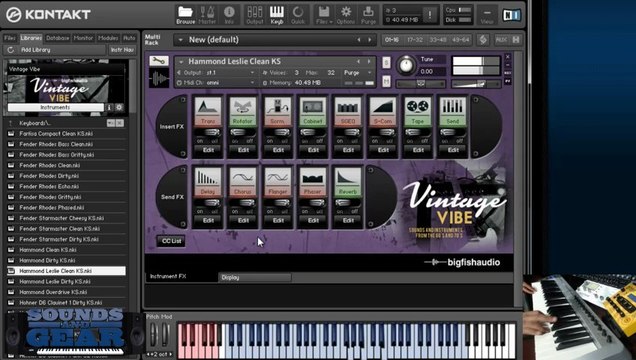
Task: Toggle the Rotator on/off switch
Action: (243, 133)
